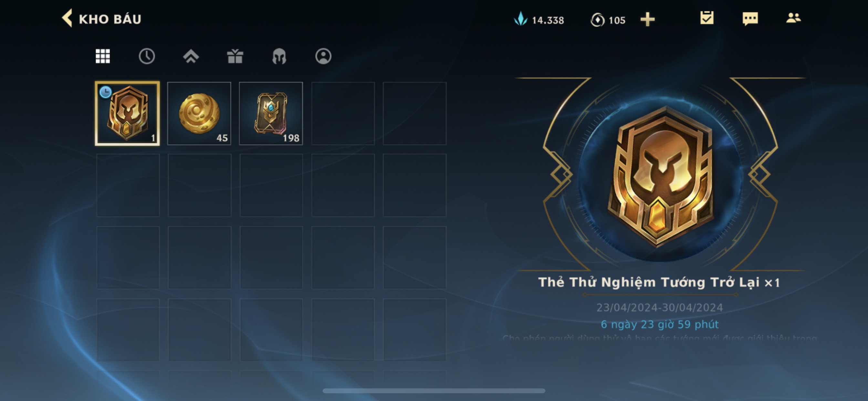The image size is (868, 401).
Task: Open the missions checklist icon
Action: [707, 18]
